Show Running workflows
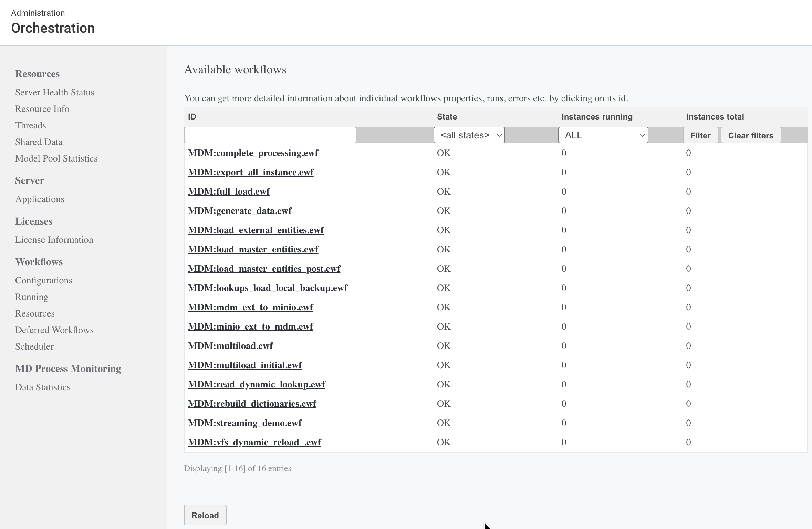812x529 pixels. tap(32, 297)
